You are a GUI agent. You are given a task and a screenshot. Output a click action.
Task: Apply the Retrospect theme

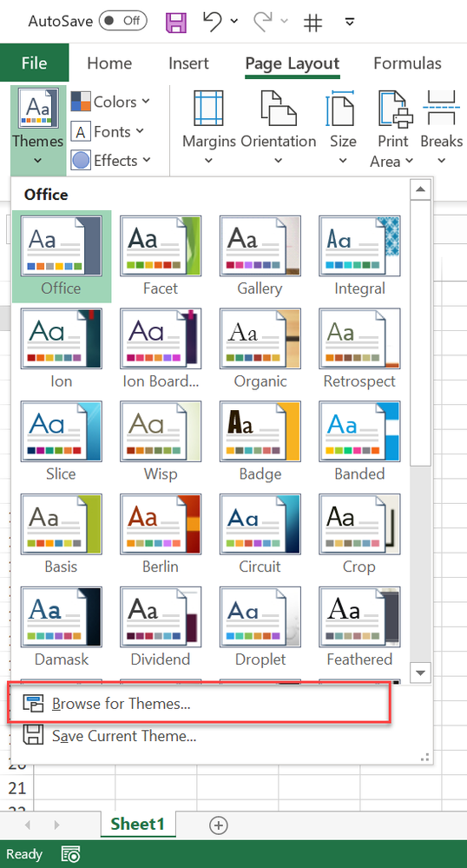click(359, 348)
